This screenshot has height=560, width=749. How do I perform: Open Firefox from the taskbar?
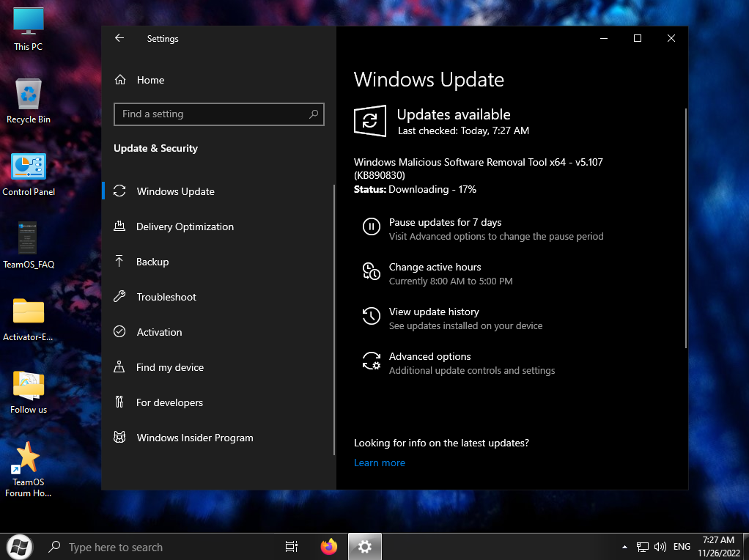pos(328,547)
